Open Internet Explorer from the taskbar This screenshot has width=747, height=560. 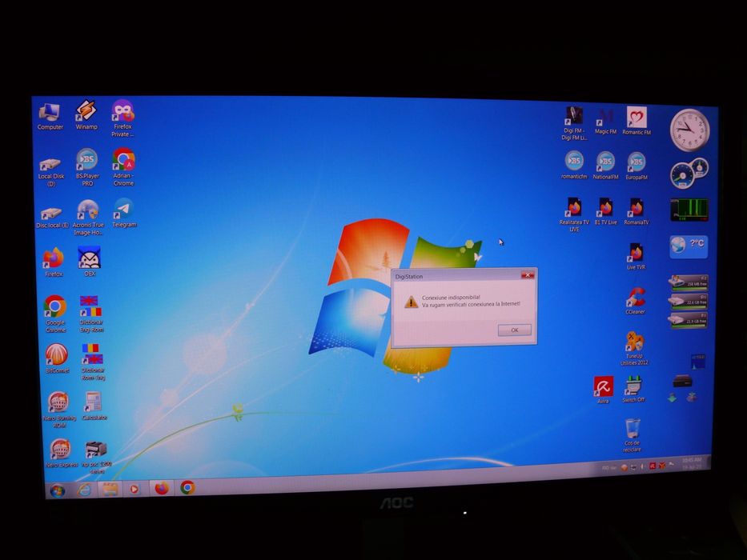coord(85,490)
